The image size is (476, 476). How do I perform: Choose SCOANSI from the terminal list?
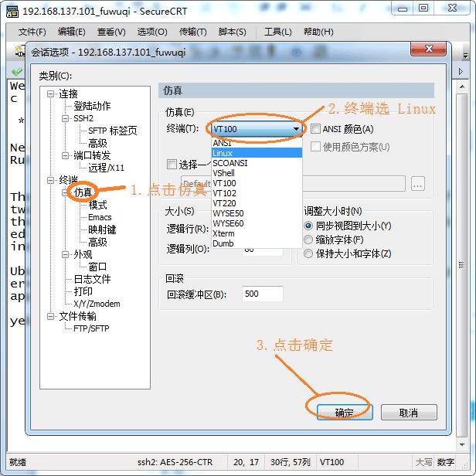(257, 163)
